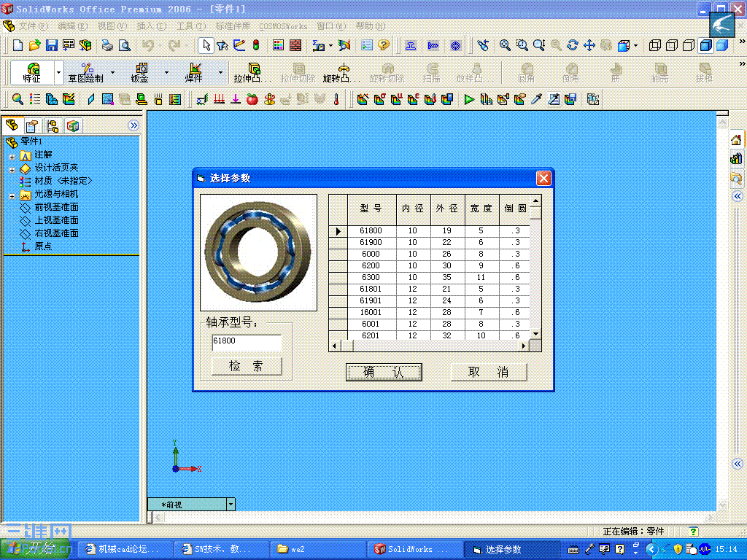The height and width of the screenshot is (560, 747).
Task: Open the FeatureManager design tree tab
Action: [x=12, y=125]
